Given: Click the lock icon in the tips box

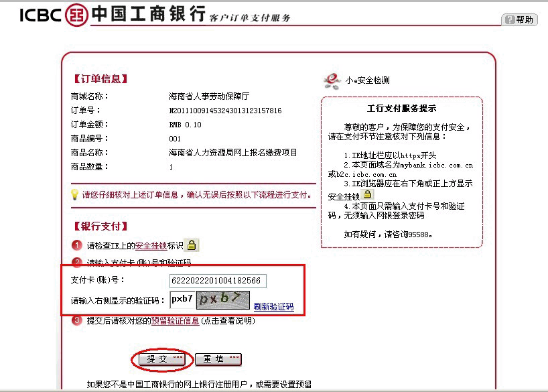Looking at the screenshot, I should (368, 194).
